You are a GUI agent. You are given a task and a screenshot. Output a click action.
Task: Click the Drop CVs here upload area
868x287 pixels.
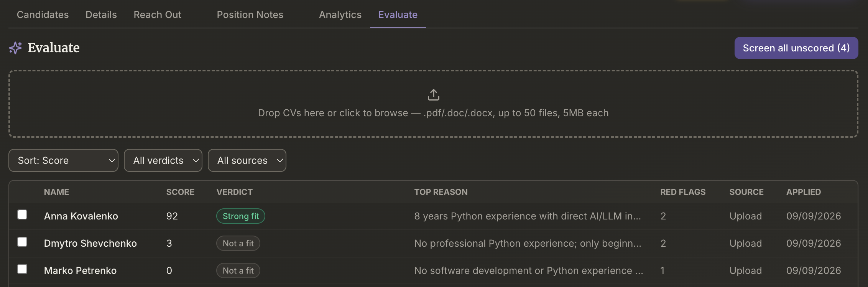coord(433,104)
